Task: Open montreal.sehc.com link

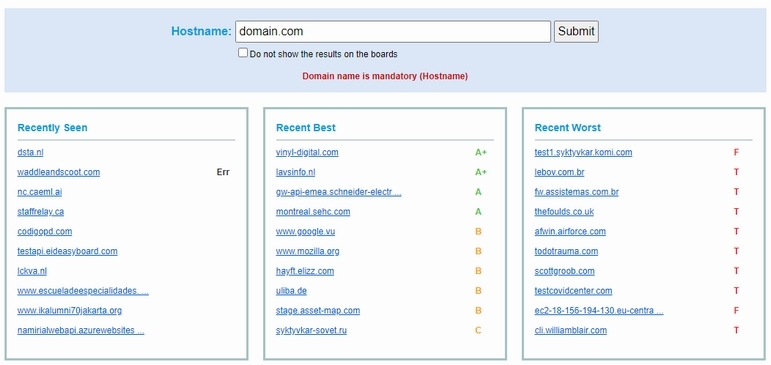Action: tap(313, 212)
